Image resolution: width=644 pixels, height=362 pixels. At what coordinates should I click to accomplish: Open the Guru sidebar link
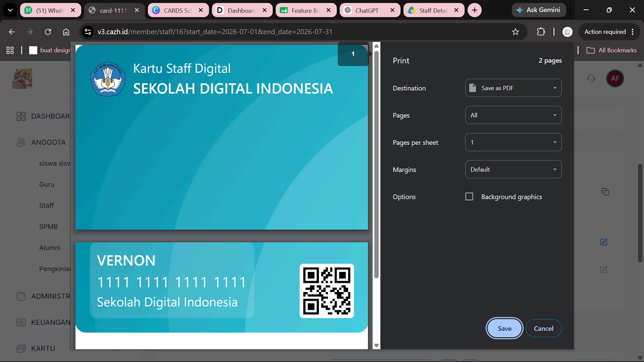47,184
